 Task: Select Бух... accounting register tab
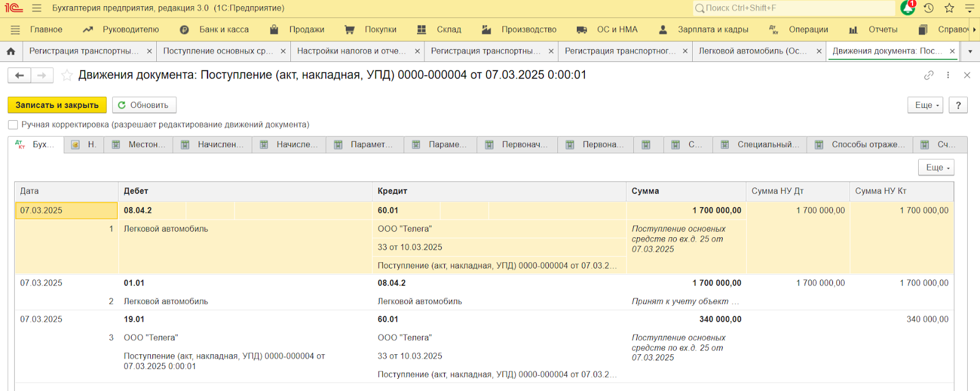point(37,145)
